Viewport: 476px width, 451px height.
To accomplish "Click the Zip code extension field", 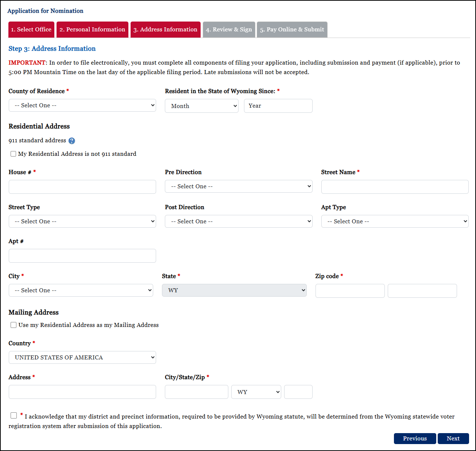I will (x=422, y=291).
